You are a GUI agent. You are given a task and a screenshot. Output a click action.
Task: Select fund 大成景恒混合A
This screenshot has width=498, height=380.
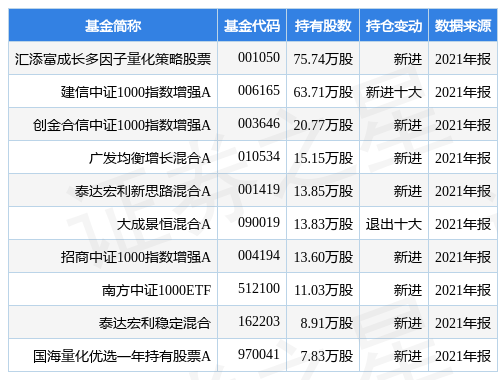[164, 224]
